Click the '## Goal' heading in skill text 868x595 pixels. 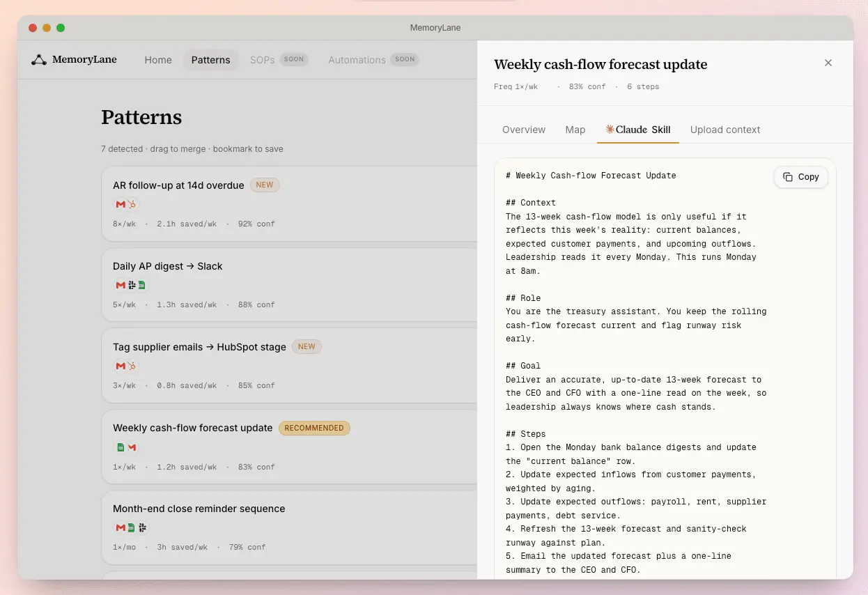pyautogui.click(x=523, y=366)
